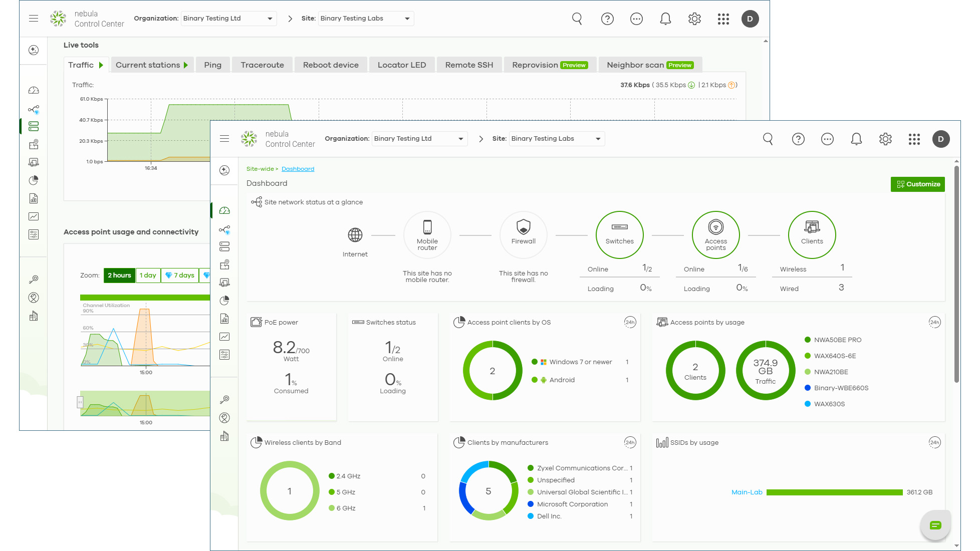This screenshot has height=551, width=980.
Task: Follow the Dashboard breadcrumb link
Action: [298, 168]
